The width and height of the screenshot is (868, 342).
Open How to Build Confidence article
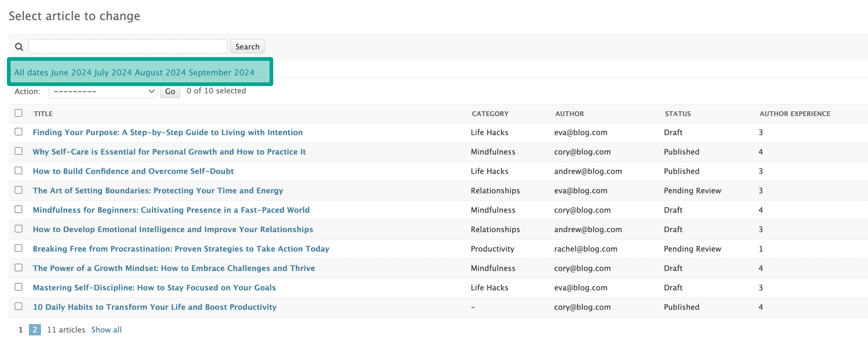pos(133,171)
